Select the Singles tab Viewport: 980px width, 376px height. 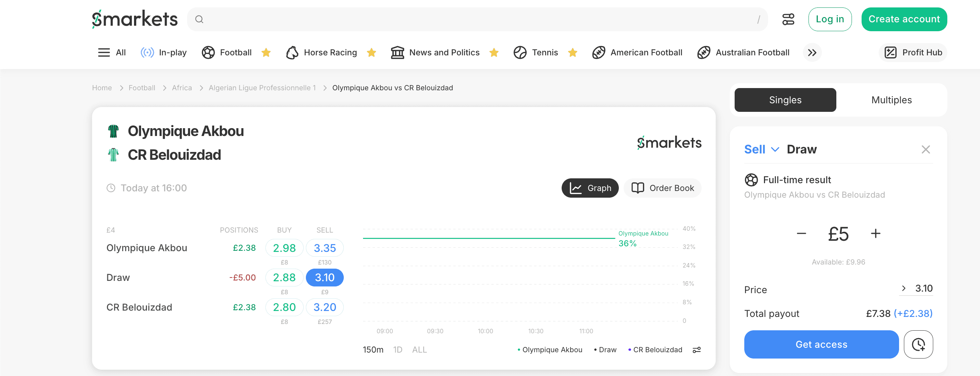coord(785,100)
